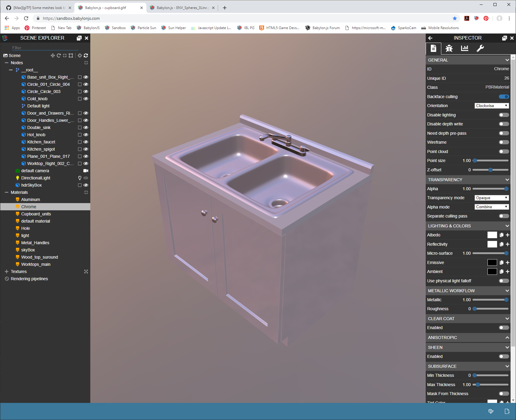Click the Materials collapse-all icon
516x420 pixels.
tap(86, 192)
